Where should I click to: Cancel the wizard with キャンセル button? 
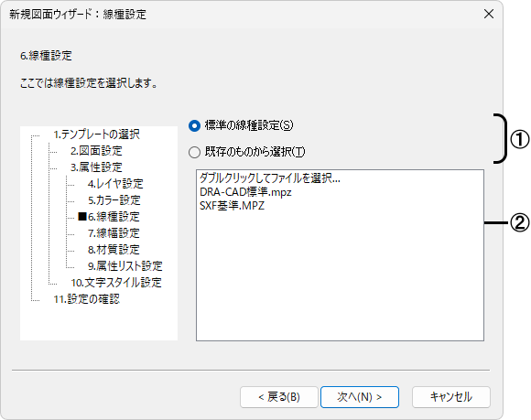click(451, 396)
